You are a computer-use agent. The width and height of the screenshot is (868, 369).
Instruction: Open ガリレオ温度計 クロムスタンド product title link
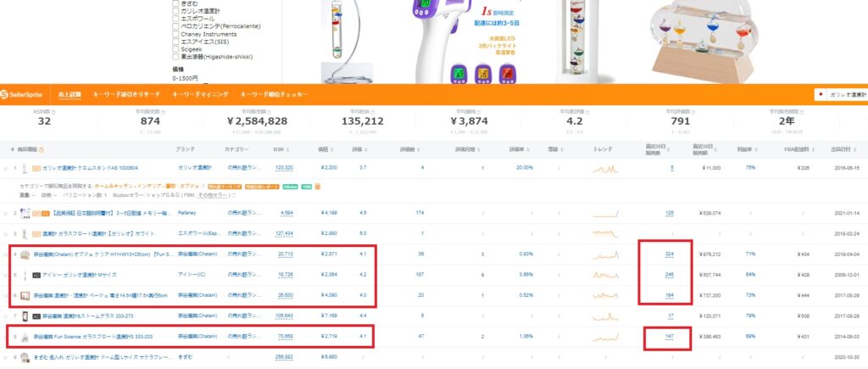click(90, 168)
